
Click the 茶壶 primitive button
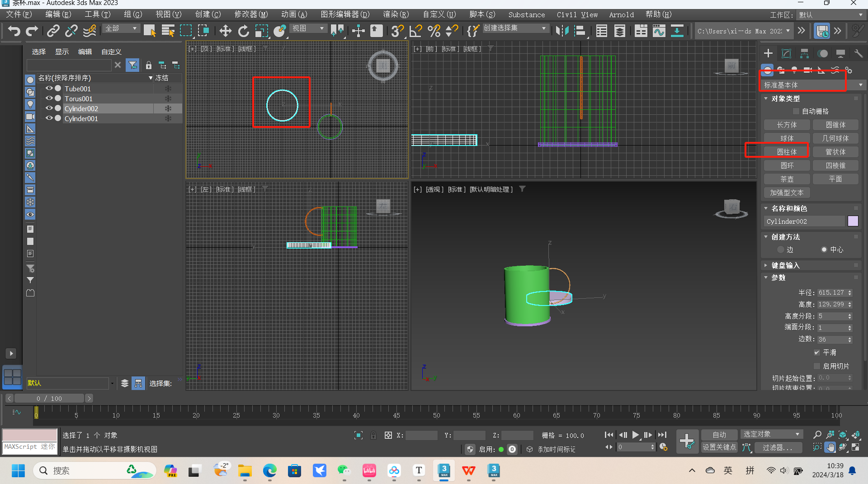787,179
